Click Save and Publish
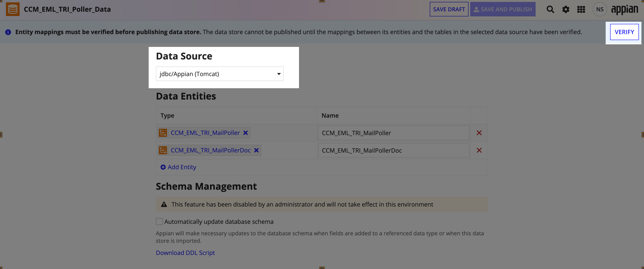 click(503, 9)
